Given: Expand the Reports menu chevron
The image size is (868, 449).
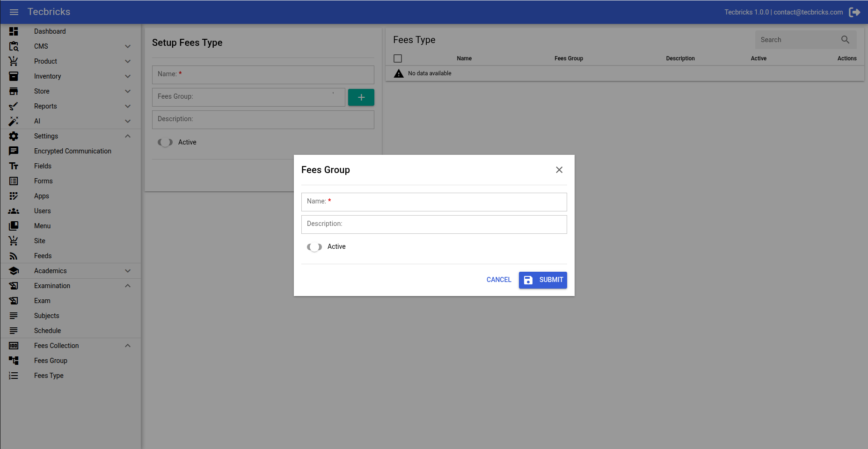Looking at the screenshot, I should [128, 106].
